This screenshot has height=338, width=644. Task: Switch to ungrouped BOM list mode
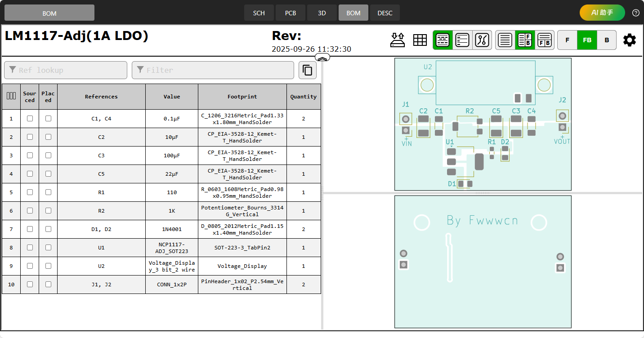[462, 40]
